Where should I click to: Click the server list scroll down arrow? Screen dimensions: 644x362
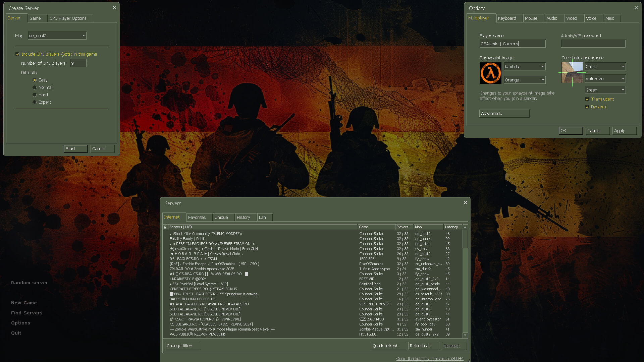click(465, 335)
